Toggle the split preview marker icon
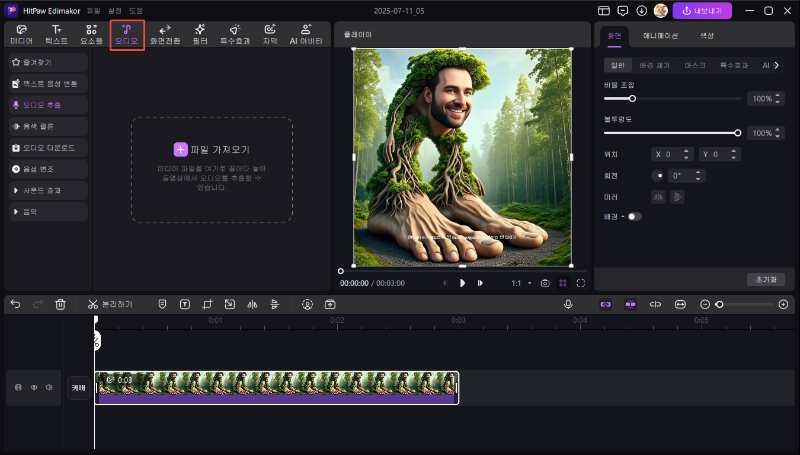Screen dimensions: 800x455 656,305
